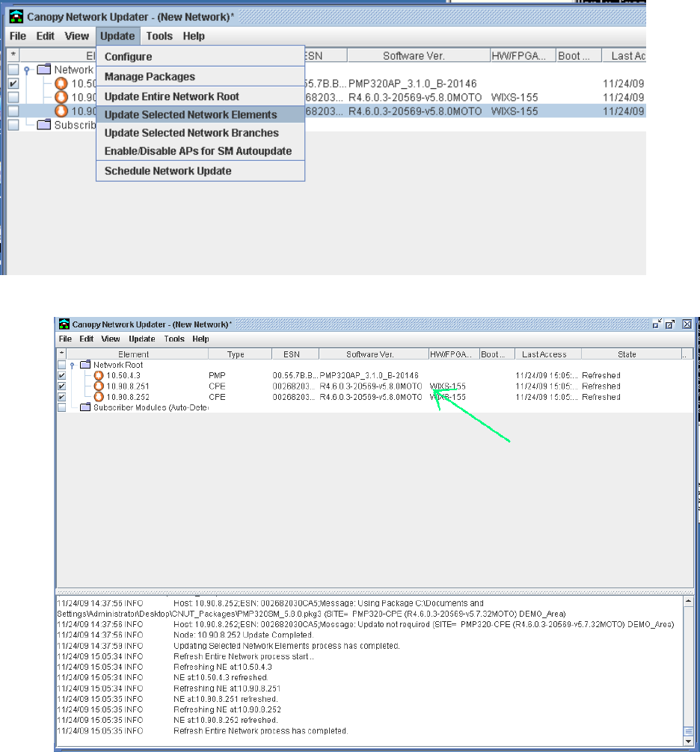Click the iconify button of log-pane window

coord(657,324)
